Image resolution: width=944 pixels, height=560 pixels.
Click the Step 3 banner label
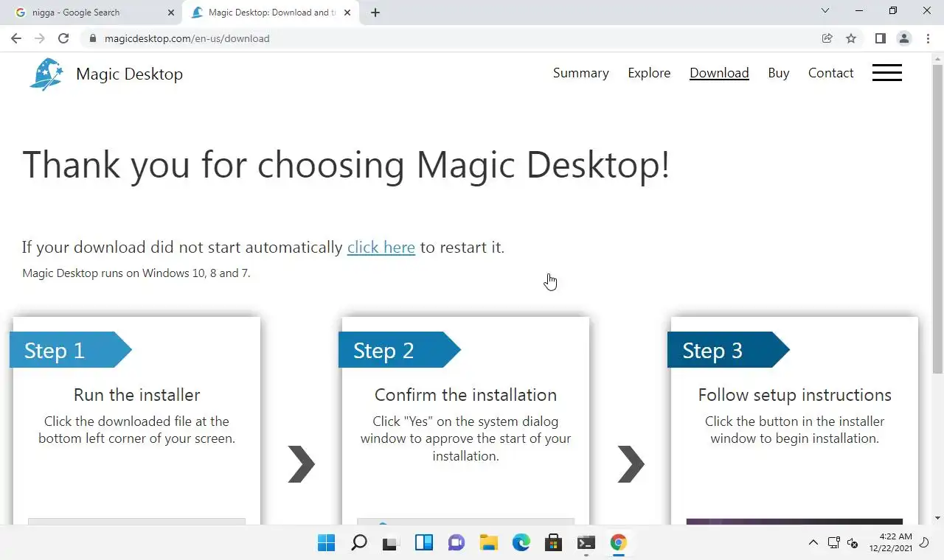(728, 350)
